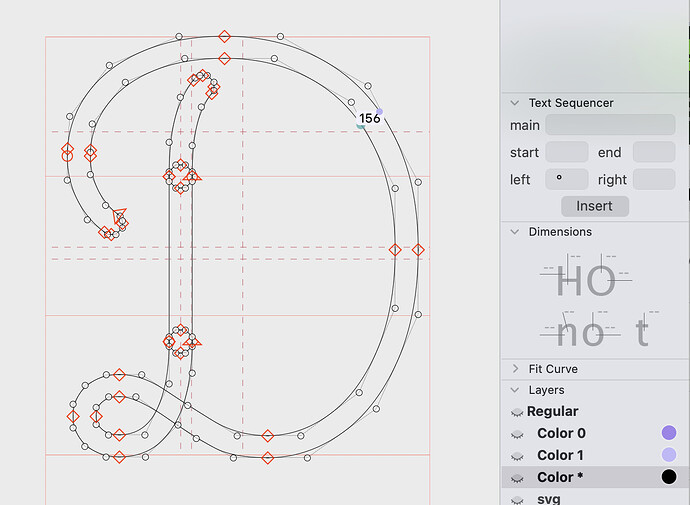Toggle eye icon for svg layer

(x=517, y=499)
